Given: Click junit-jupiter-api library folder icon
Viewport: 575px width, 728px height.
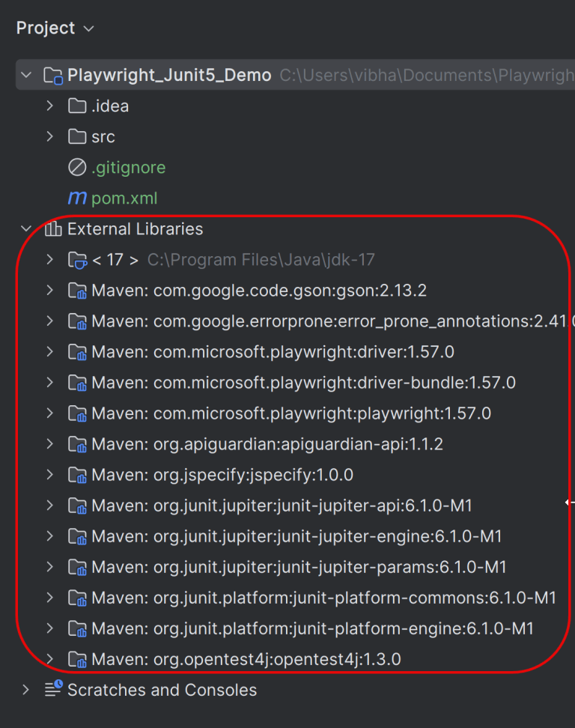Looking at the screenshot, I should [x=78, y=506].
